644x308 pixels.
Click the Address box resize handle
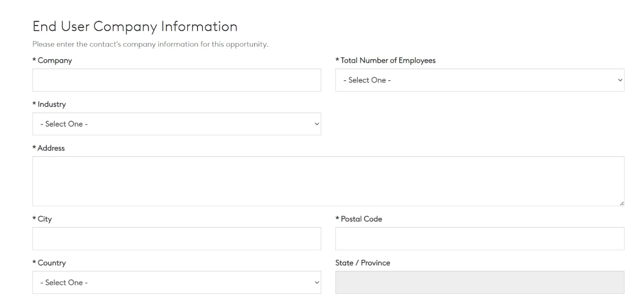(622, 203)
